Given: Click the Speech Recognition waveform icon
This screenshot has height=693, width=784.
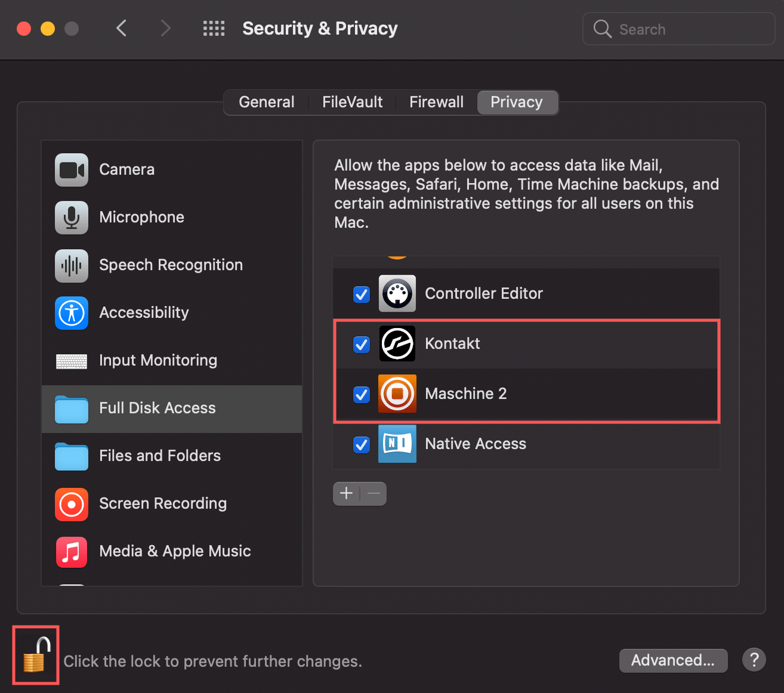Looking at the screenshot, I should tap(72, 265).
